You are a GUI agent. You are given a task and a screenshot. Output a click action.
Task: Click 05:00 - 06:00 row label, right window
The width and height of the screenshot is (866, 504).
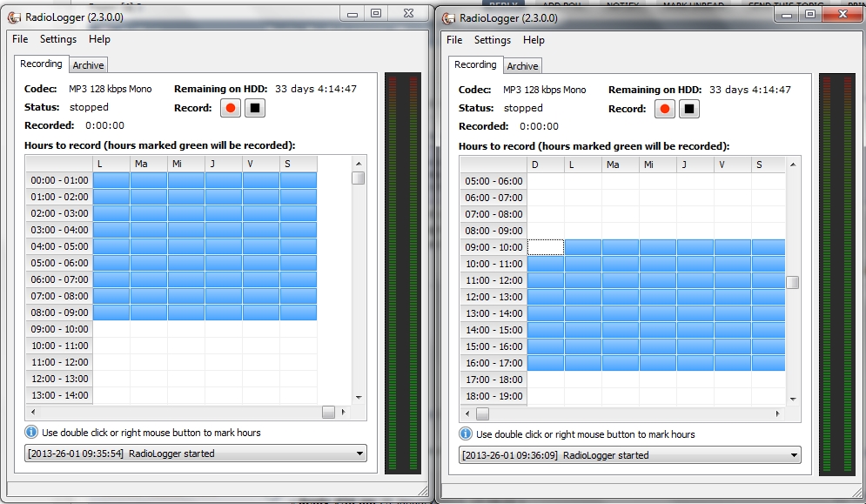point(493,181)
